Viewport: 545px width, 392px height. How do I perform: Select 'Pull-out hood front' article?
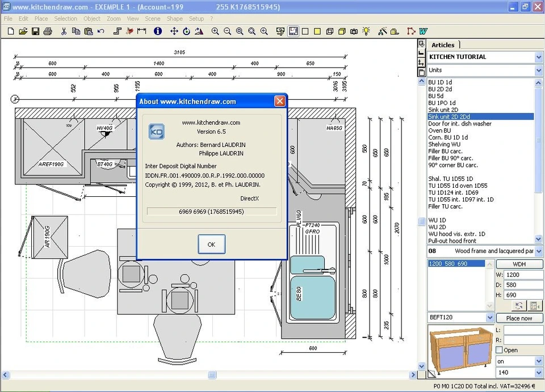coord(452,241)
